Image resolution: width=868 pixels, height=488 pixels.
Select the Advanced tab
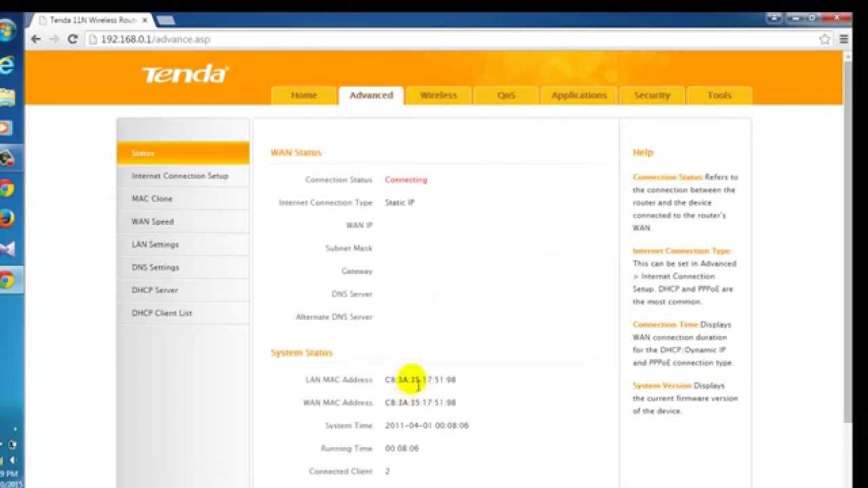tap(371, 96)
